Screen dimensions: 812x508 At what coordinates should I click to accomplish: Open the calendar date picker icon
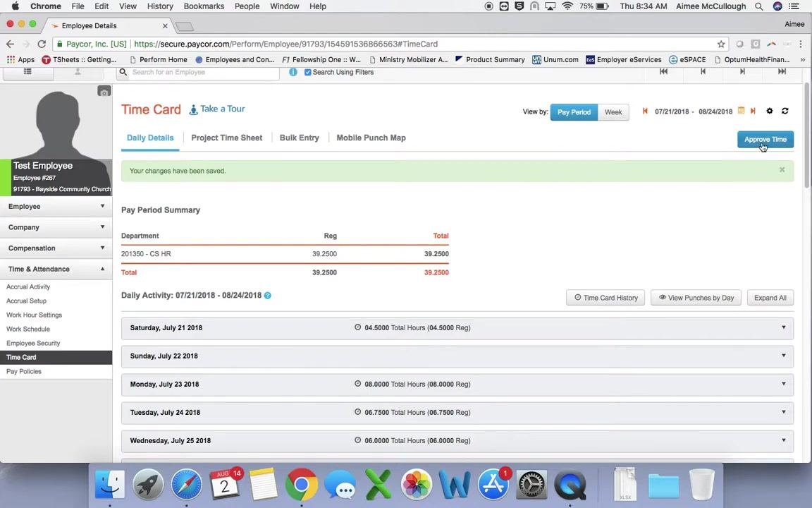tap(741, 111)
